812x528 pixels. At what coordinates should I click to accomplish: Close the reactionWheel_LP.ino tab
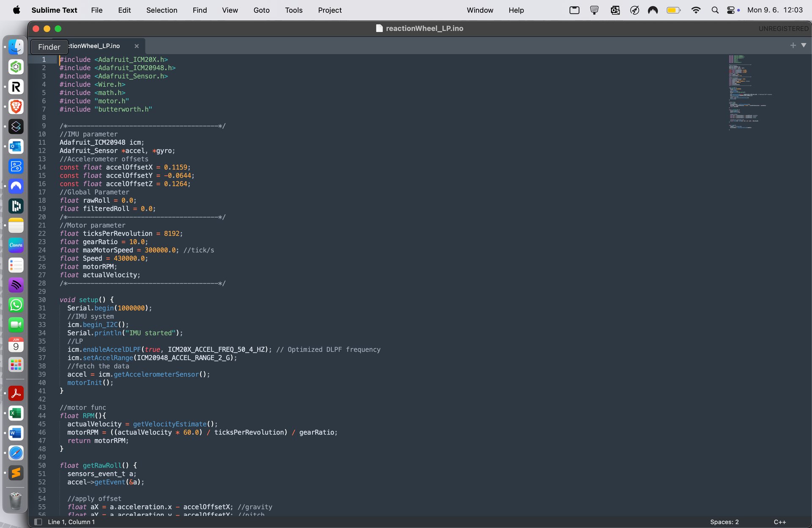137,46
